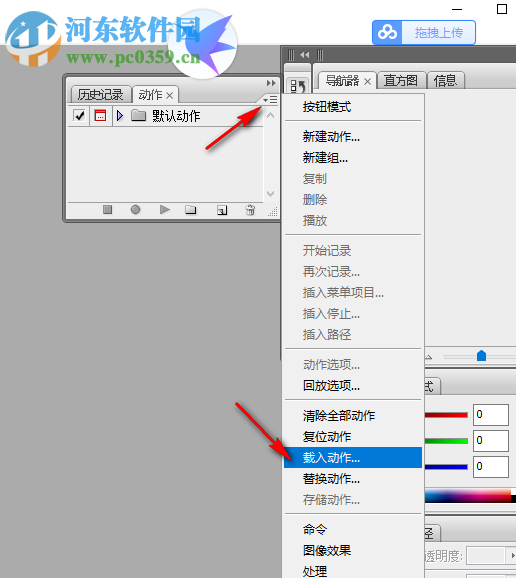This screenshot has height=578, width=516.
Task: Expand the 默认动作 set triangle
Action: pos(119,116)
